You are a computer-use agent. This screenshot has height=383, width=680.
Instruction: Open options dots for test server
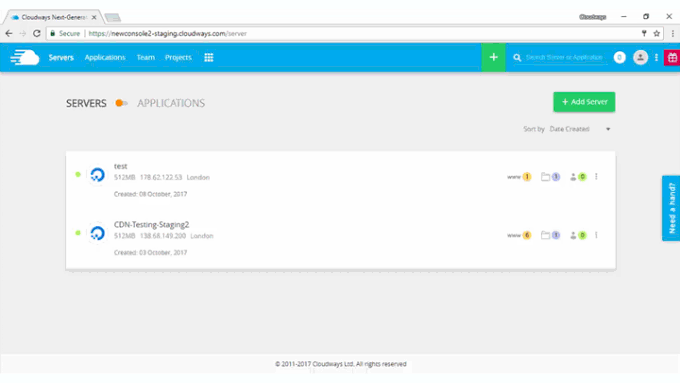tap(596, 177)
